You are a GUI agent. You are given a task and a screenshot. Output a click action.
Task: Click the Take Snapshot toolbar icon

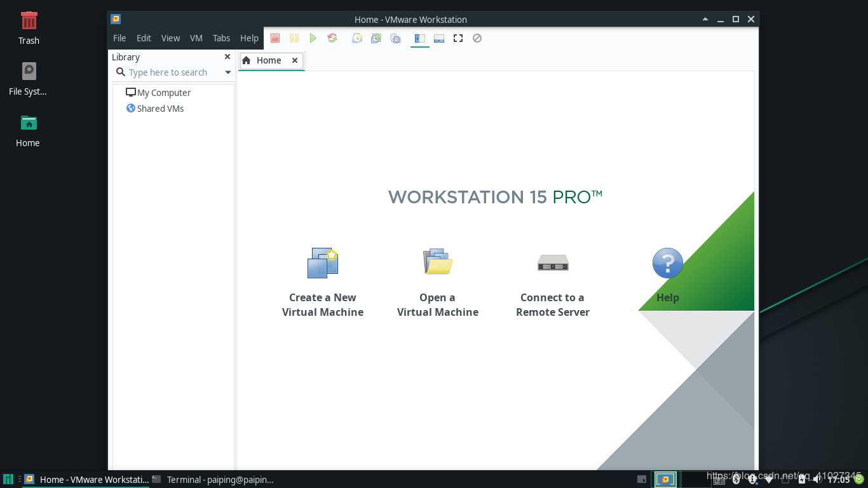click(357, 38)
